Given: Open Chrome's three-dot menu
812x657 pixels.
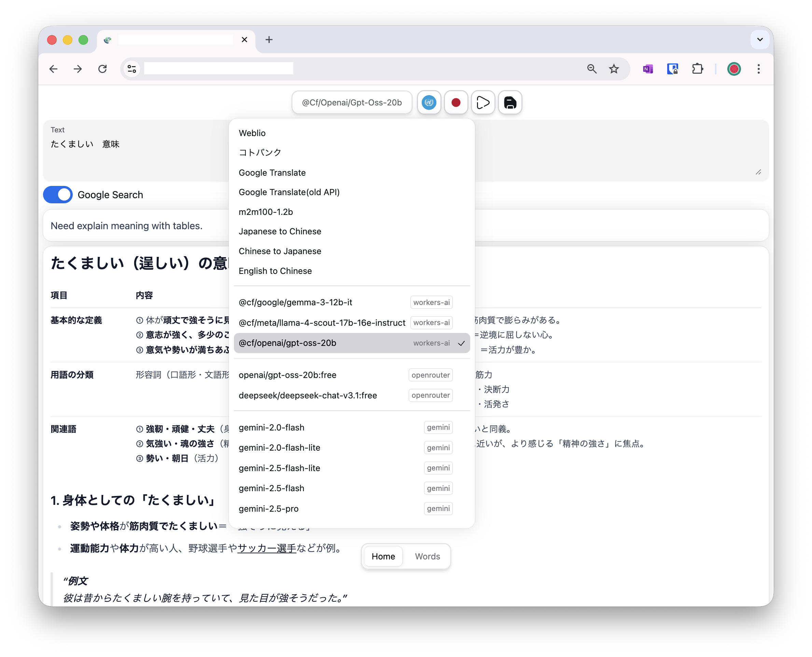Looking at the screenshot, I should tap(758, 69).
